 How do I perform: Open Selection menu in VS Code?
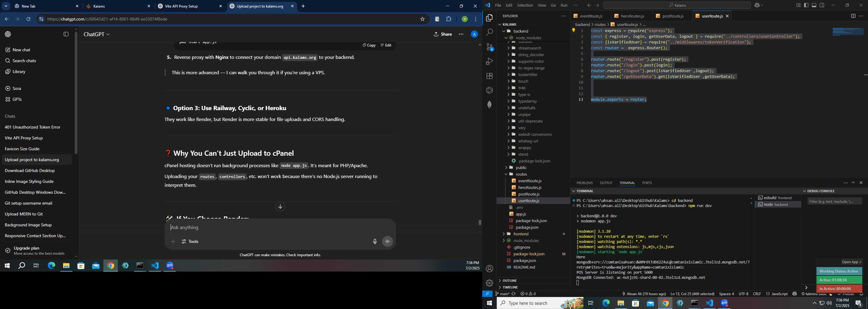pos(525,5)
